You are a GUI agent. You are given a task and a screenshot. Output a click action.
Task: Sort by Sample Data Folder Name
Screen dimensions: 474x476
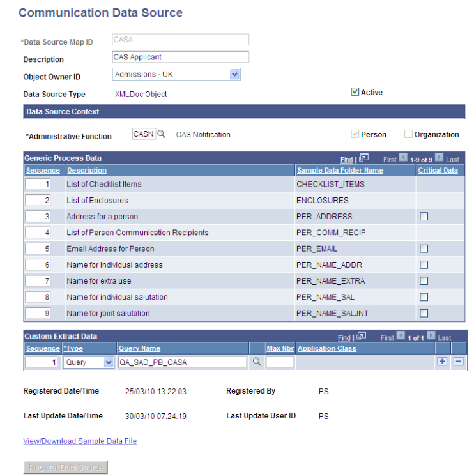(340, 171)
